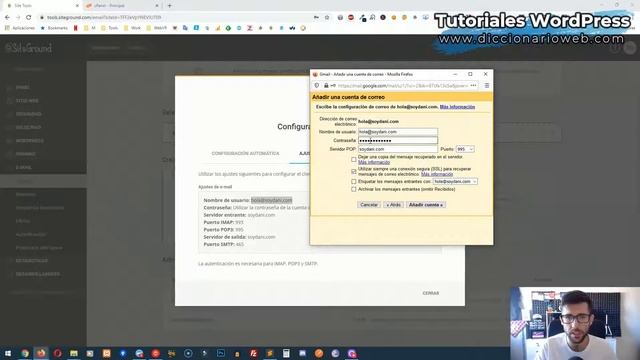Select highlighted username hola@soydani.com in SiteGround dialog
This screenshot has height=360, width=640.
click(271, 200)
